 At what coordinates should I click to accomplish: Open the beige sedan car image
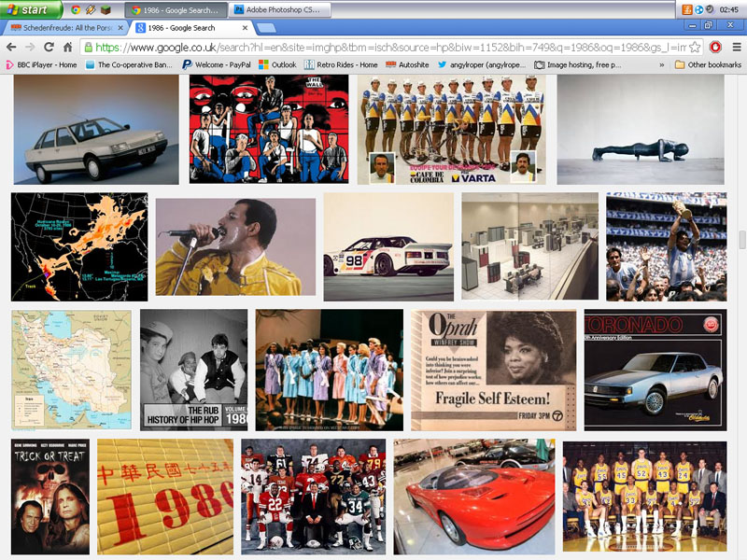[96, 130]
